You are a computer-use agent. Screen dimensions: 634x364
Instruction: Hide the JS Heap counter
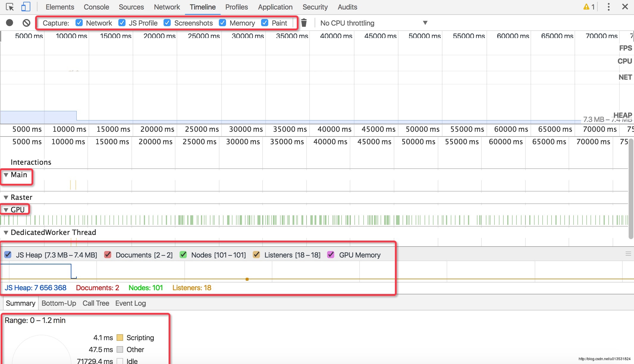tap(8, 255)
